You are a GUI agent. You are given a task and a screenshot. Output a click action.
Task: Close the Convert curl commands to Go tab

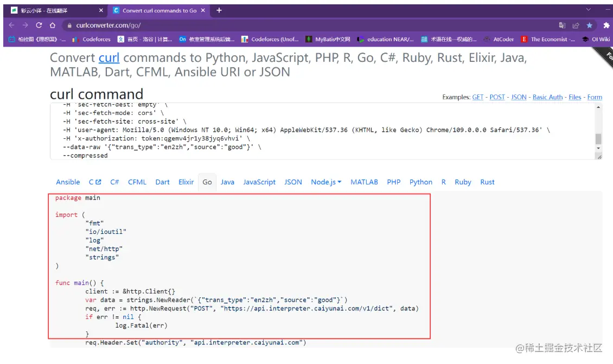203,10
